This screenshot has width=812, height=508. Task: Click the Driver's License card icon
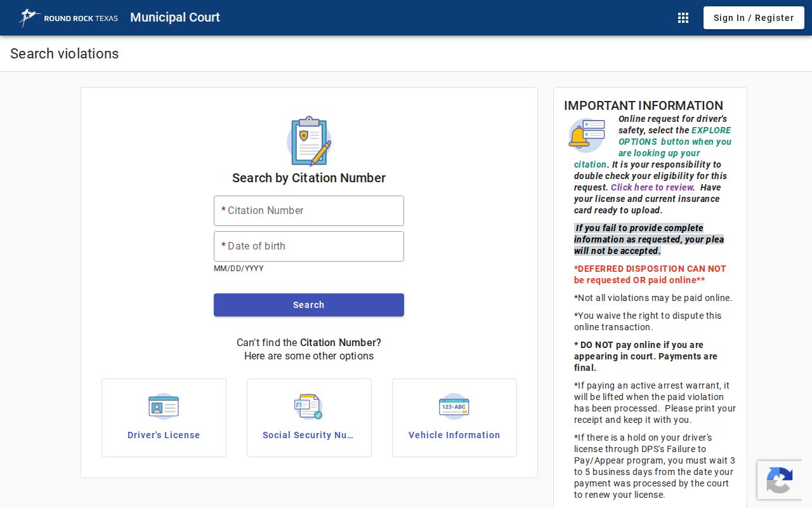point(164,406)
